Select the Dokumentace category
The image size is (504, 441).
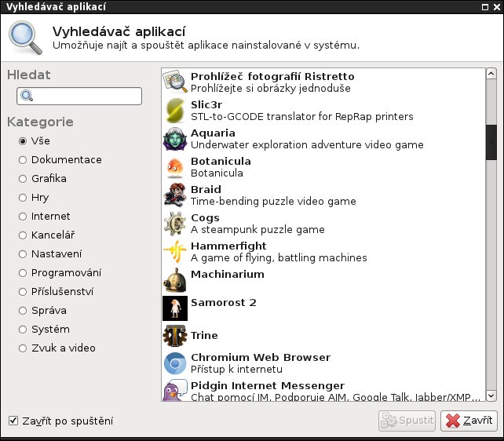[60, 160]
